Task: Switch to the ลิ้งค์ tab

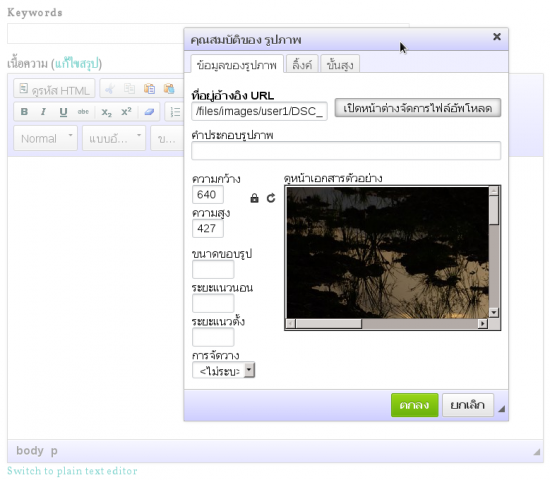Action: 302,64
